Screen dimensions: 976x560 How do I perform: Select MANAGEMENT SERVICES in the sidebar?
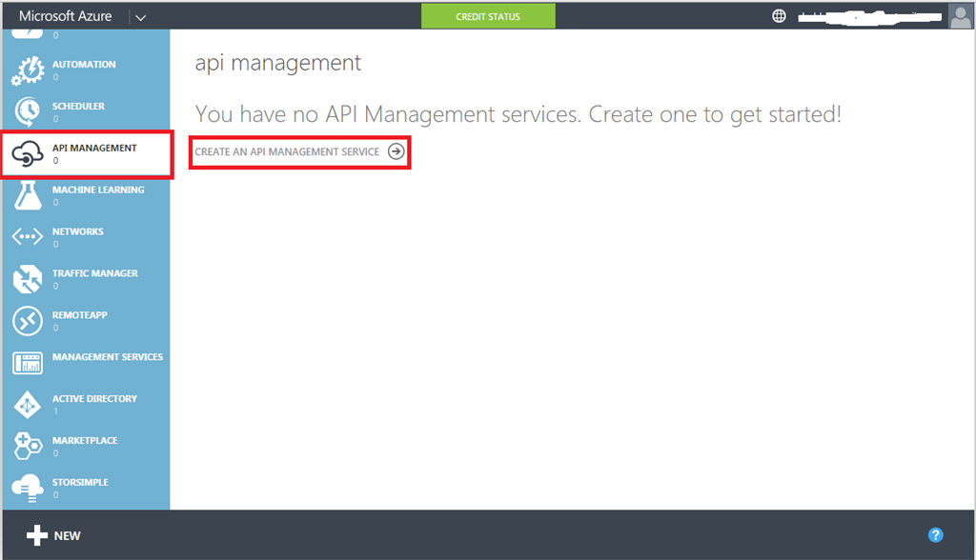pyautogui.click(x=108, y=356)
